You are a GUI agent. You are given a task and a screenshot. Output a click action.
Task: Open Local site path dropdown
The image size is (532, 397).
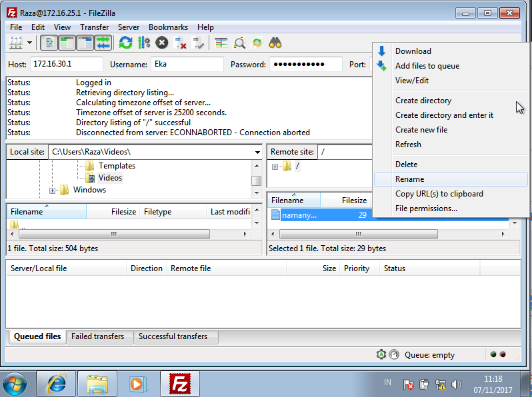pyautogui.click(x=257, y=153)
